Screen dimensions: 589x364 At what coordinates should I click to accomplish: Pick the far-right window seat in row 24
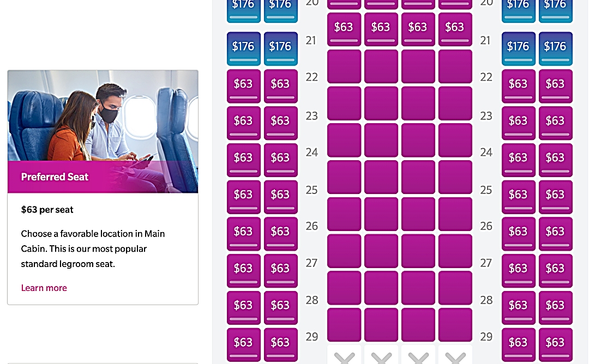tap(555, 160)
